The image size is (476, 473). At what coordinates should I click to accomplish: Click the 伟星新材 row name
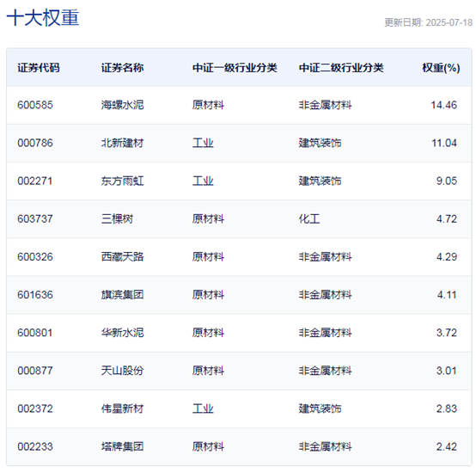[x=122, y=408]
